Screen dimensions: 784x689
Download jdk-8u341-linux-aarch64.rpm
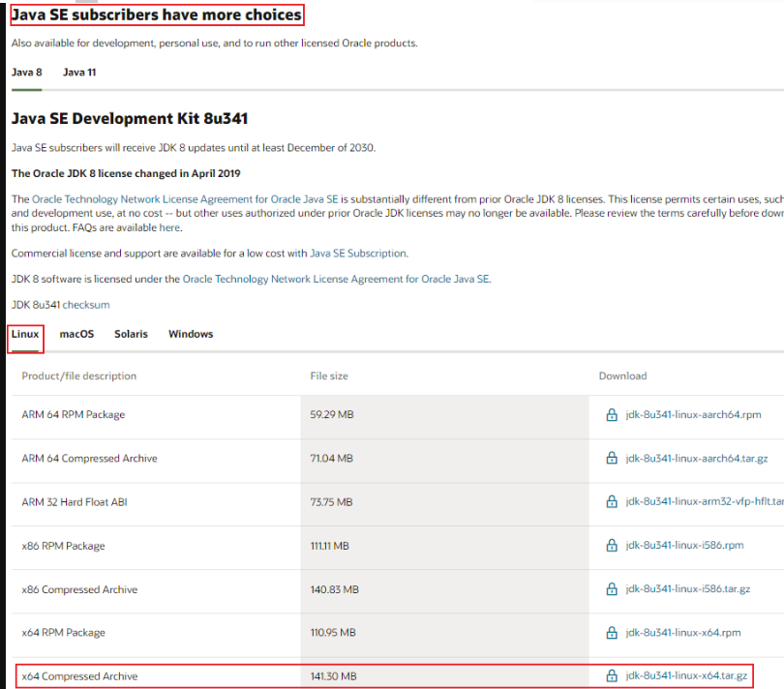click(693, 414)
